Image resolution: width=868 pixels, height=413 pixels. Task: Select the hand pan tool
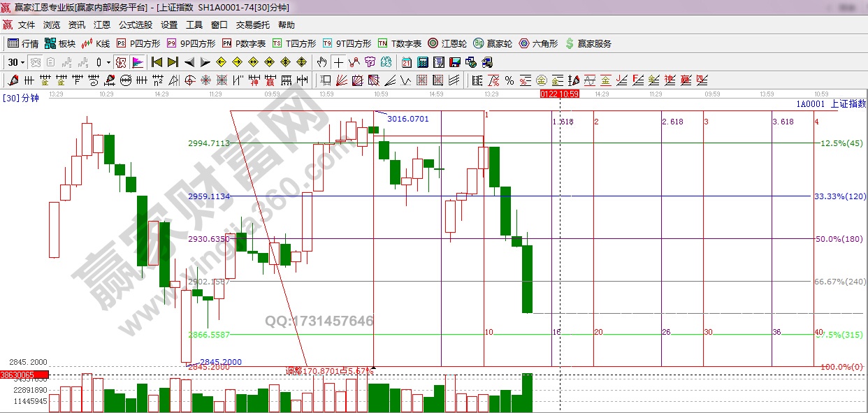[x=322, y=62]
